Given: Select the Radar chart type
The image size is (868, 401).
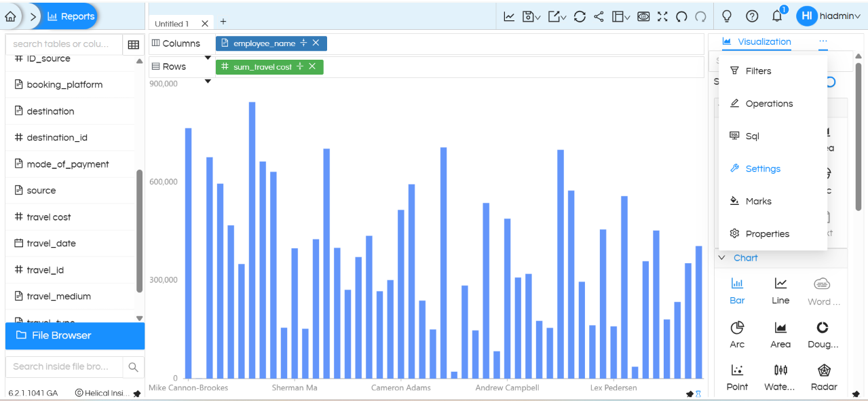Looking at the screenshot, I should point(823,378).
